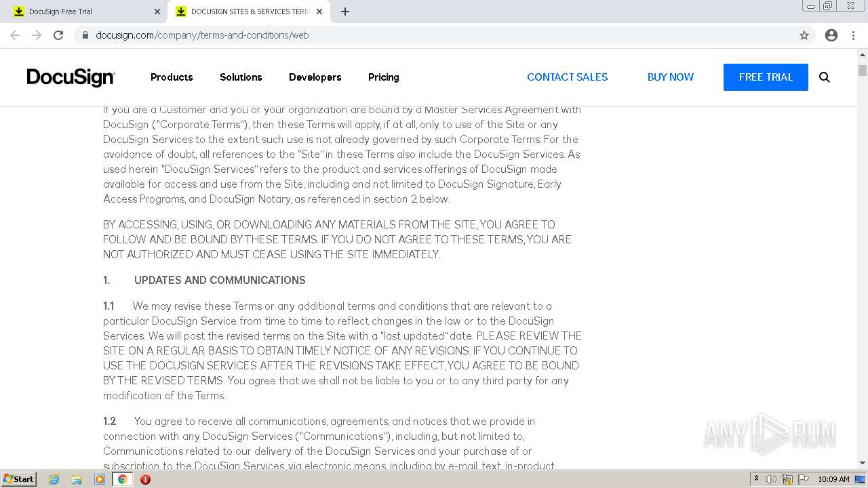This screenshot has width=868, height=488.
Task: Open the Pricing page
Action: coord(384,77)
